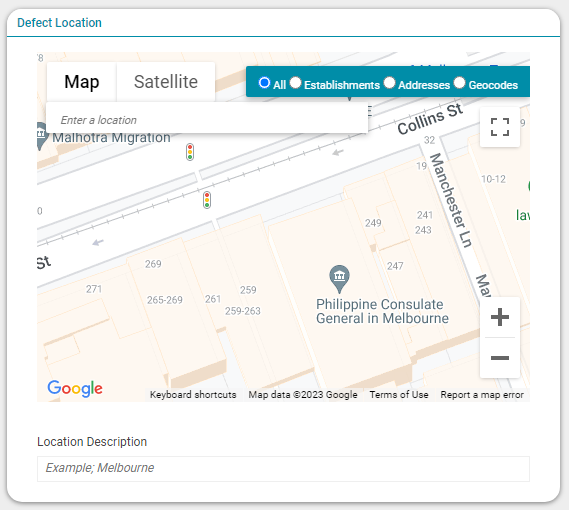This screenshot has width=569, height=510.
Task: Switch to the Satellite view tab
Action: tap(166, 82)
